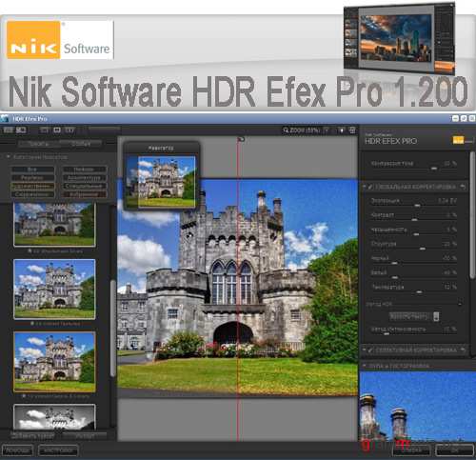Adjust the Exposure slider

click(x=418, y=206)
